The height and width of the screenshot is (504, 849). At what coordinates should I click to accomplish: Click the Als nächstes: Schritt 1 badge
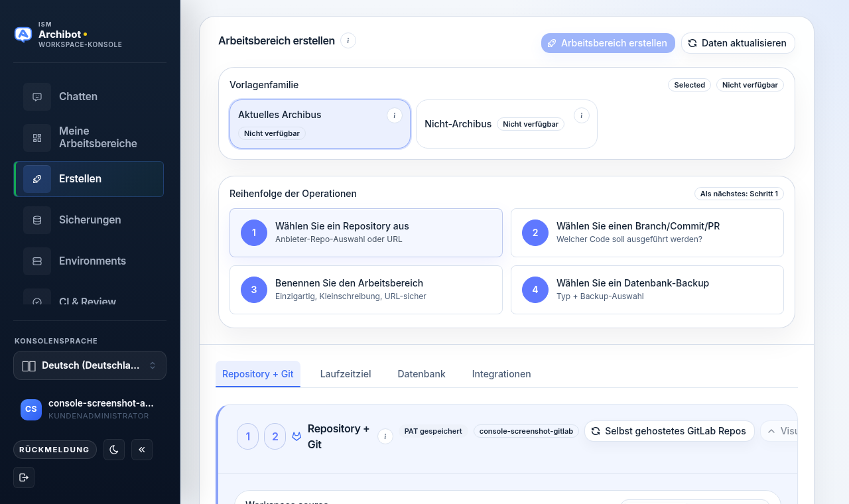pyautogui.click(x=740, y=194)
